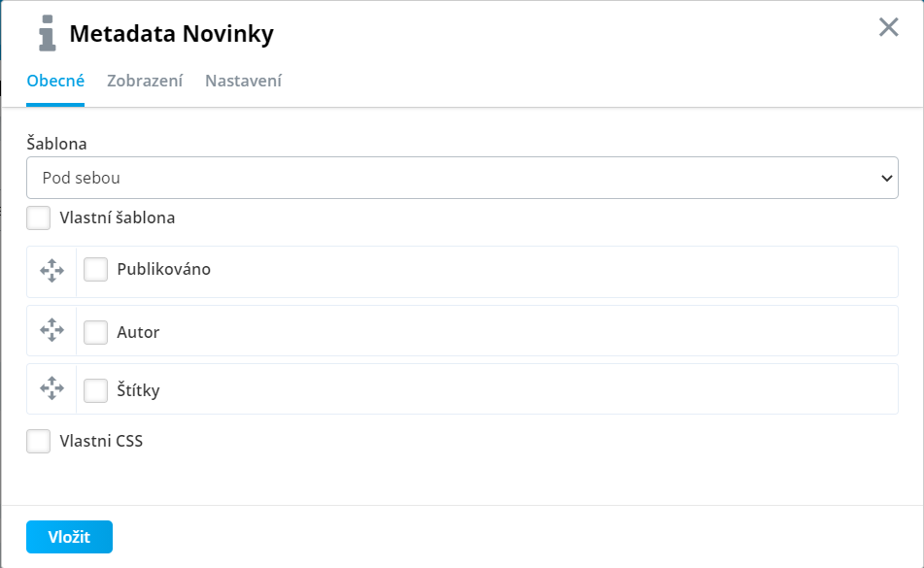
Task: Click the info icon beside Metadata Novinky
Action: [48, 34]
